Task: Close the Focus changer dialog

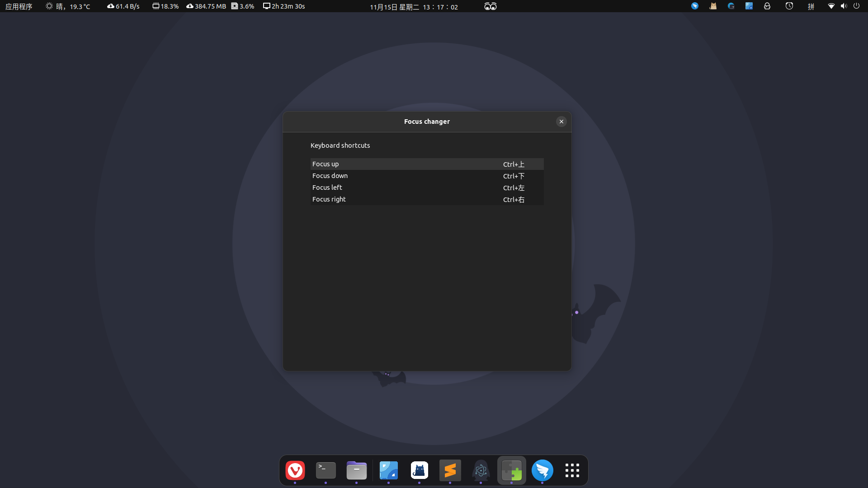Action: pyautogui.click(x=561, y=122)
